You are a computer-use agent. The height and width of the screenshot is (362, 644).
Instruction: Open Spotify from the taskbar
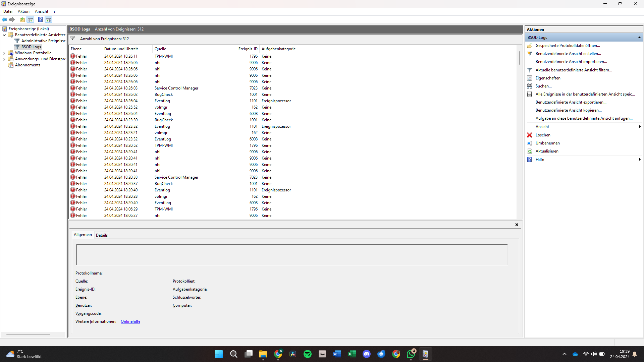[x=307, y=354]
